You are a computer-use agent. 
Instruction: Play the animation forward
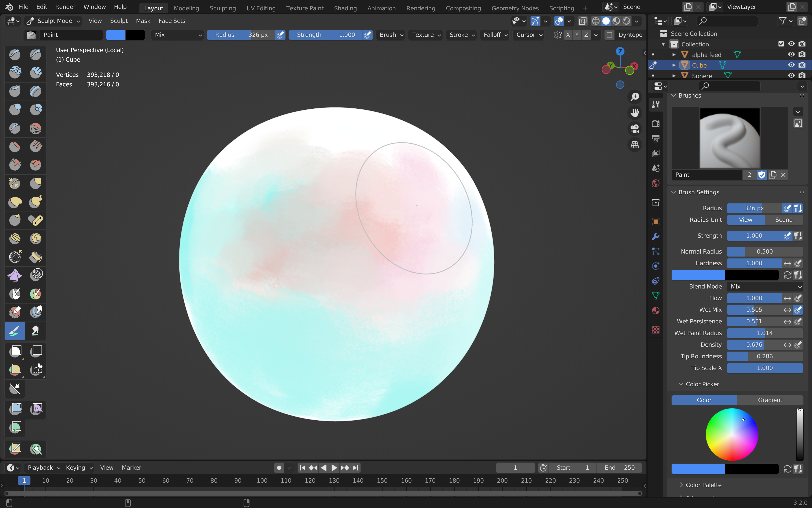point(334,468)
